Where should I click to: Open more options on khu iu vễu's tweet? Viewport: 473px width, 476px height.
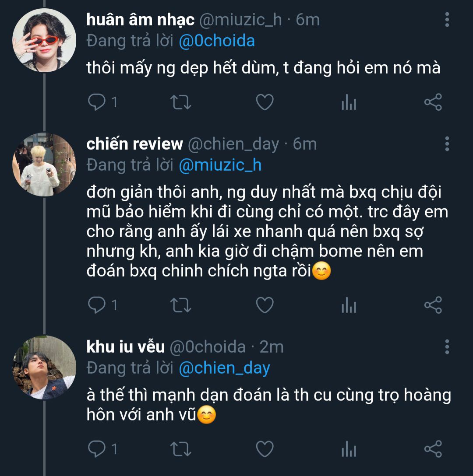[x=447, y=346]
